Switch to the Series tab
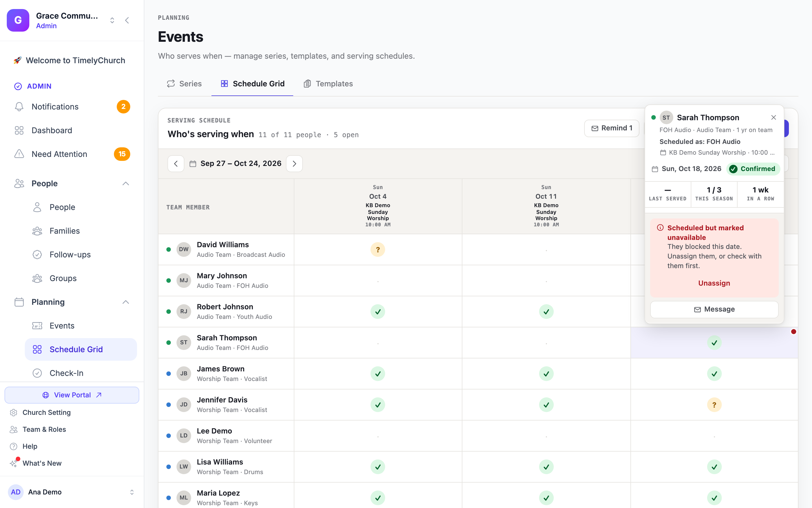The image size is (812, 508). point(184,84)
